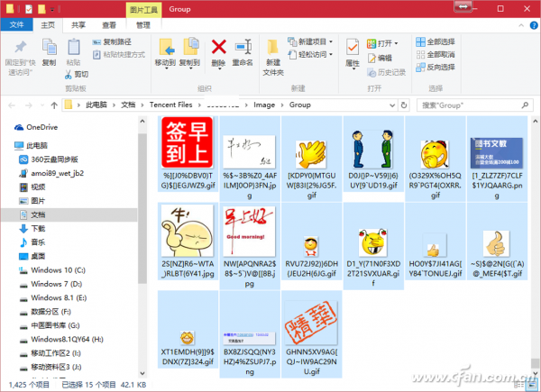Open the New item (新建项目) dropdown

pos(310,41)
